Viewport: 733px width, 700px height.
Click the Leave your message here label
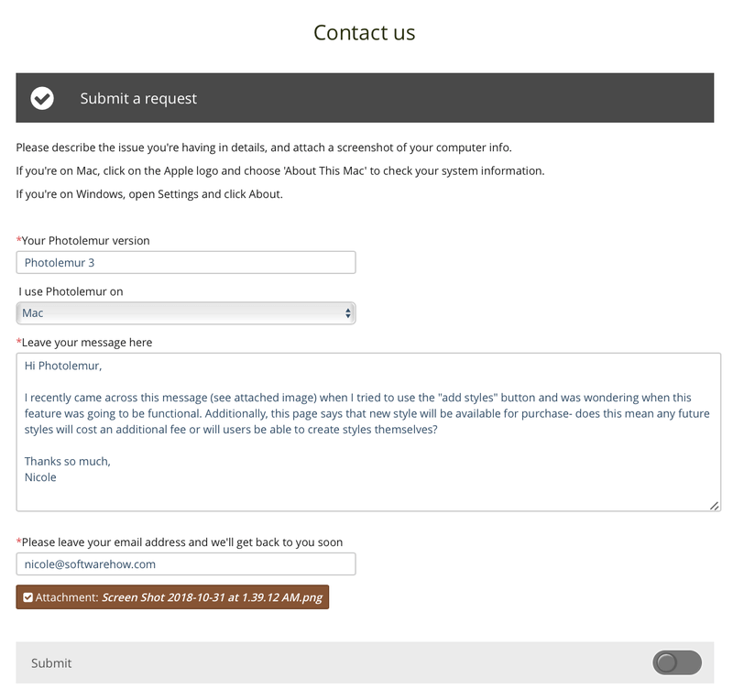pos(84,343)
